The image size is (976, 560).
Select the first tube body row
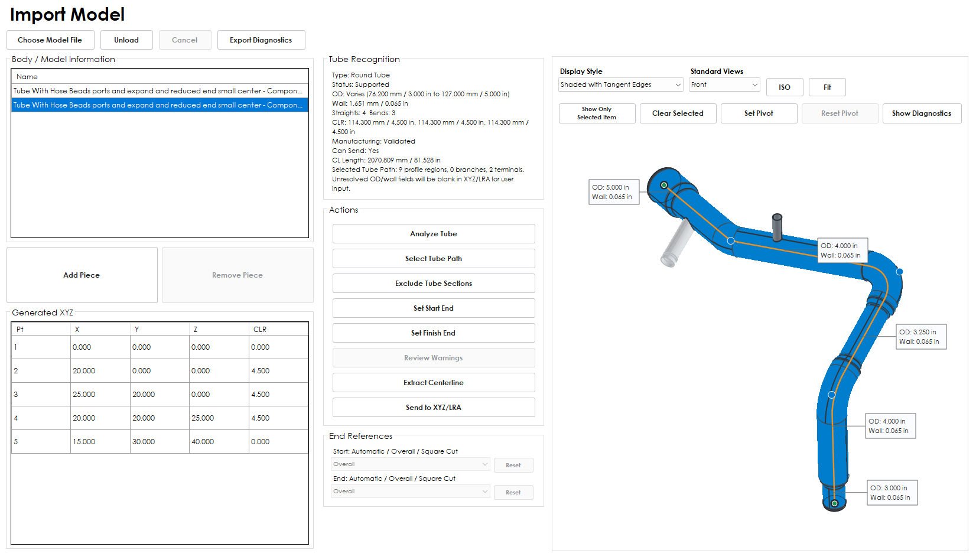(160, 91)
